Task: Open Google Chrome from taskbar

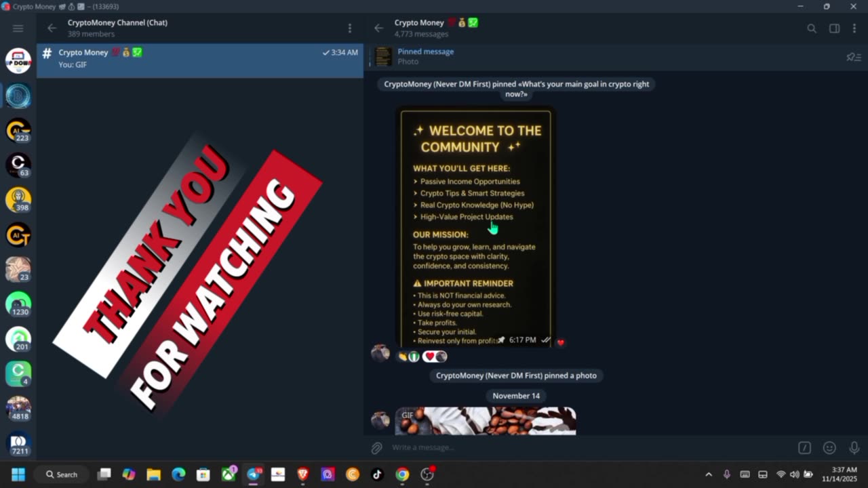Action: (402, 474)
